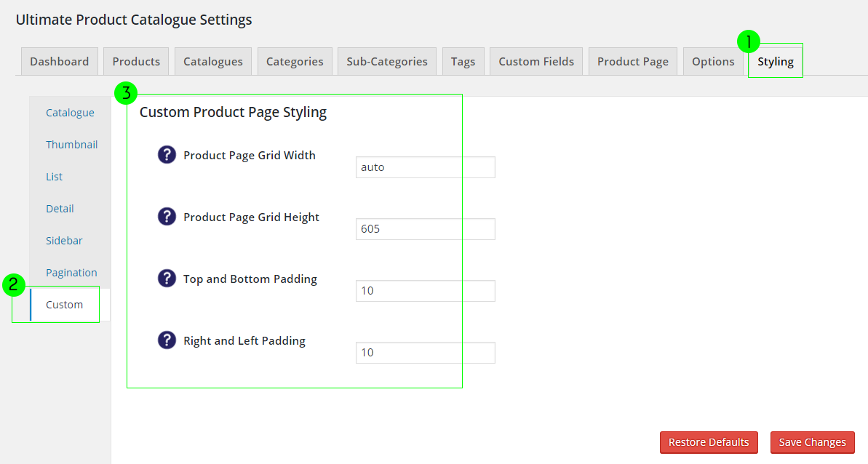
Task: Open the Dashboard tab
Action: point(59,61)
